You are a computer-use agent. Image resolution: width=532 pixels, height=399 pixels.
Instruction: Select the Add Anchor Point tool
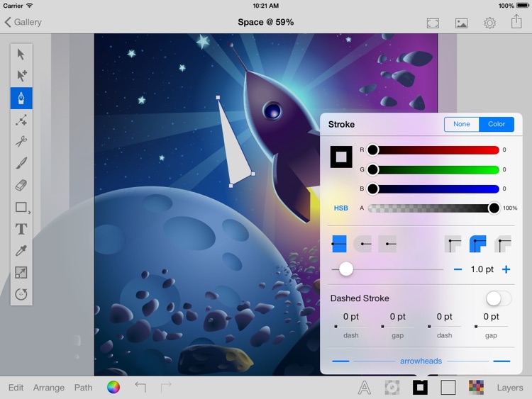point(21,120)
